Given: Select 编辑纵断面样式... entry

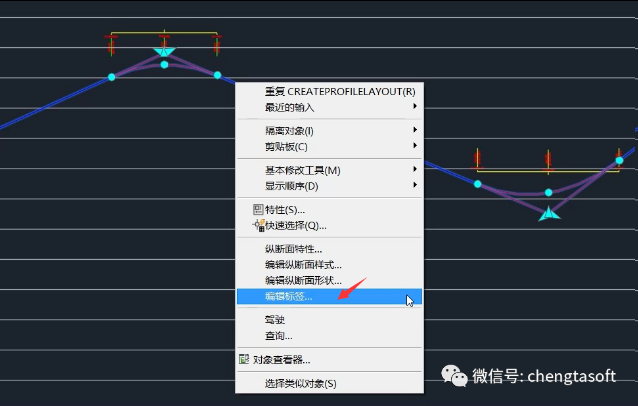Looking at the screenshot, I should tap(329, 265).
